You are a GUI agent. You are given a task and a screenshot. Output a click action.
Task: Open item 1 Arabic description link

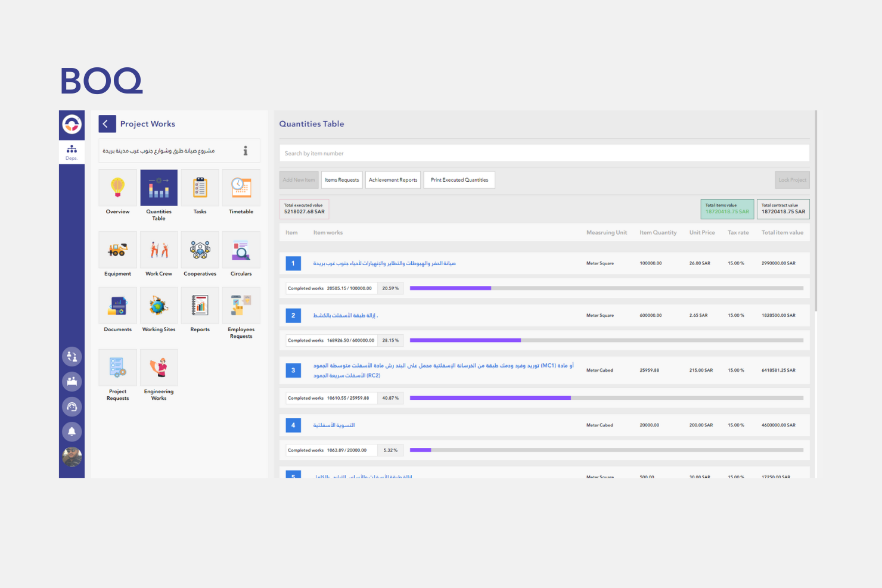[x=384, y=263]
